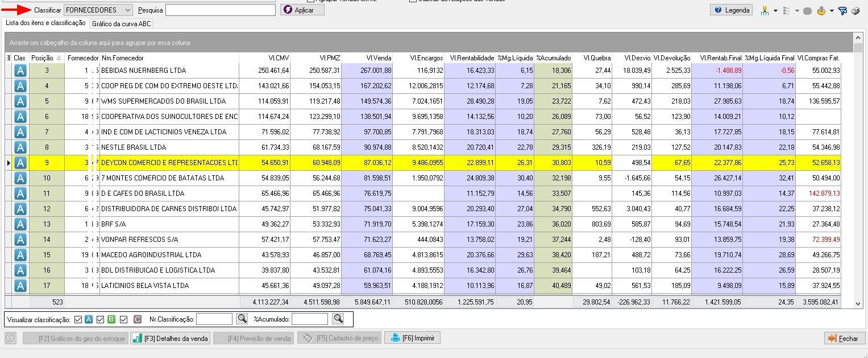
Task: Click the Fechar button
Action: (844, 339)
